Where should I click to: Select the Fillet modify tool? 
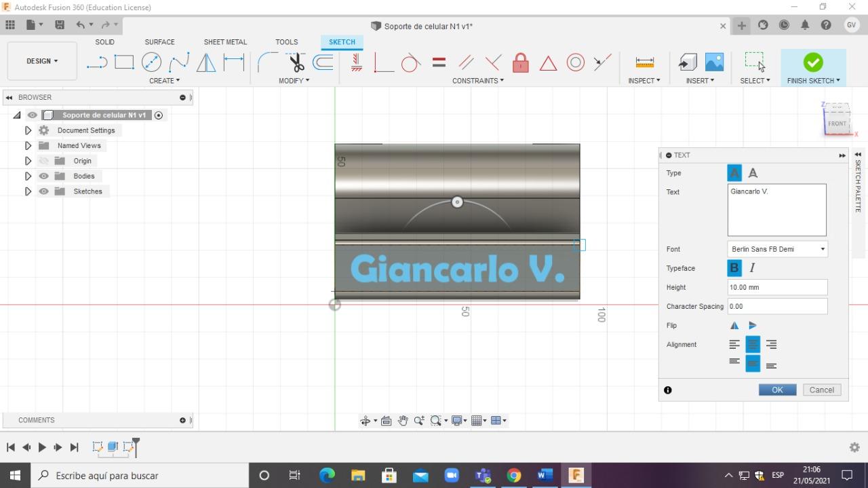point(267,62)
